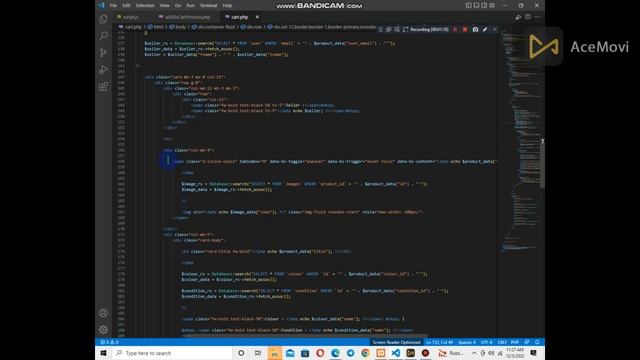
Task: Open Microsoft Edge on the taskbar
Action: (335, 353)
